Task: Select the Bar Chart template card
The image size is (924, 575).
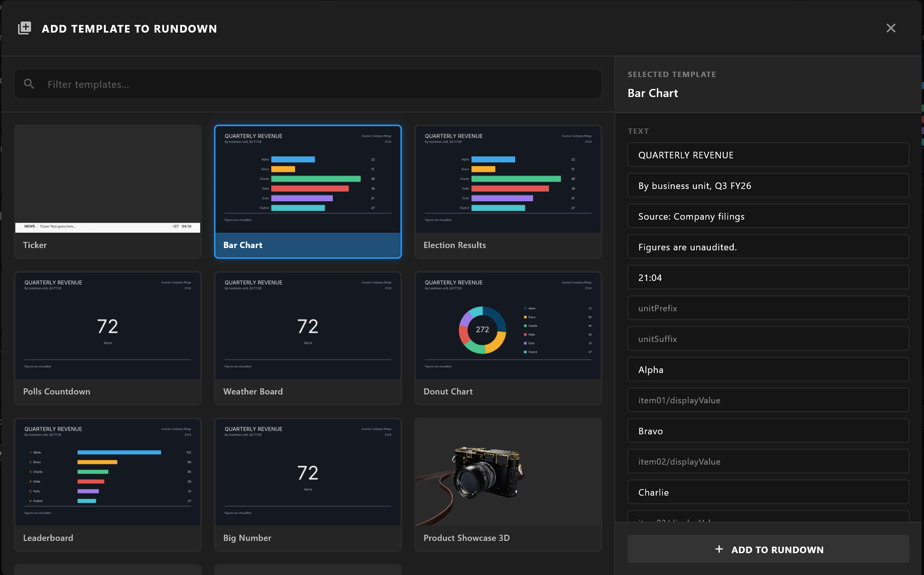Action: click(308, 191)
